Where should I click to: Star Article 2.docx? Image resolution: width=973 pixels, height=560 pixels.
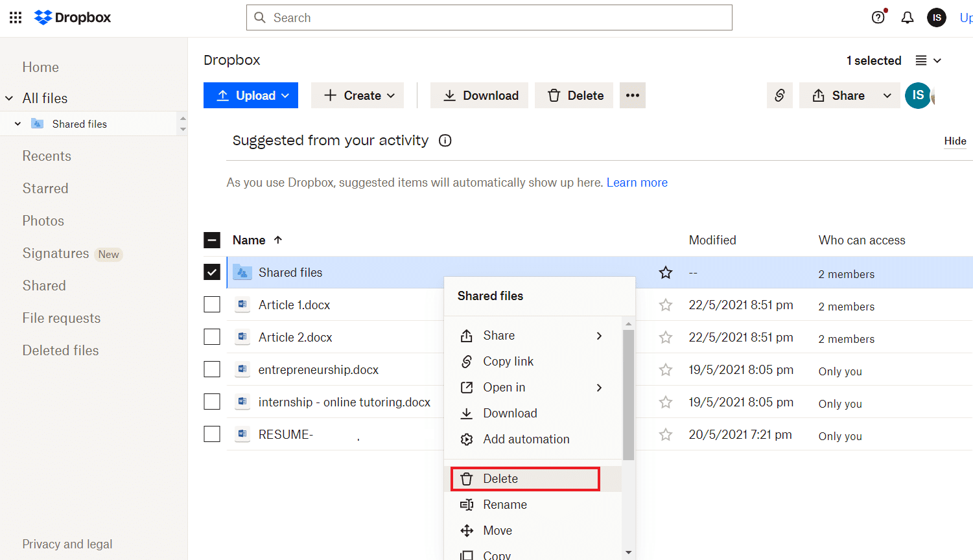click(x=666, y=338)
